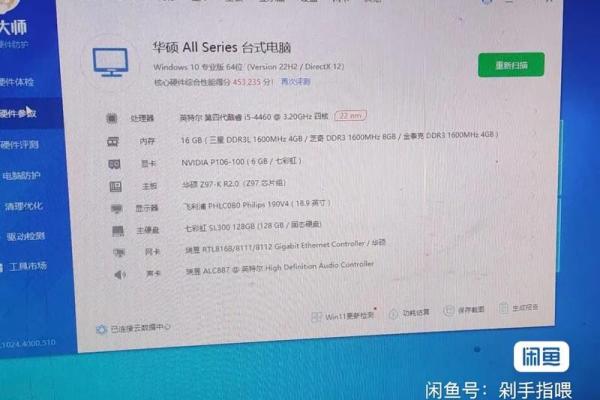Open 驱动检测 in the sidebar
The height and width of the screenshot is (400, 600).
tap(26, 236)
